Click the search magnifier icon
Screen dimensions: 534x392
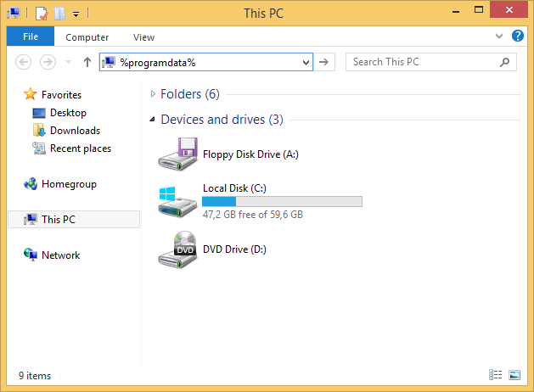pyautogui.click(x=505, y=62)
